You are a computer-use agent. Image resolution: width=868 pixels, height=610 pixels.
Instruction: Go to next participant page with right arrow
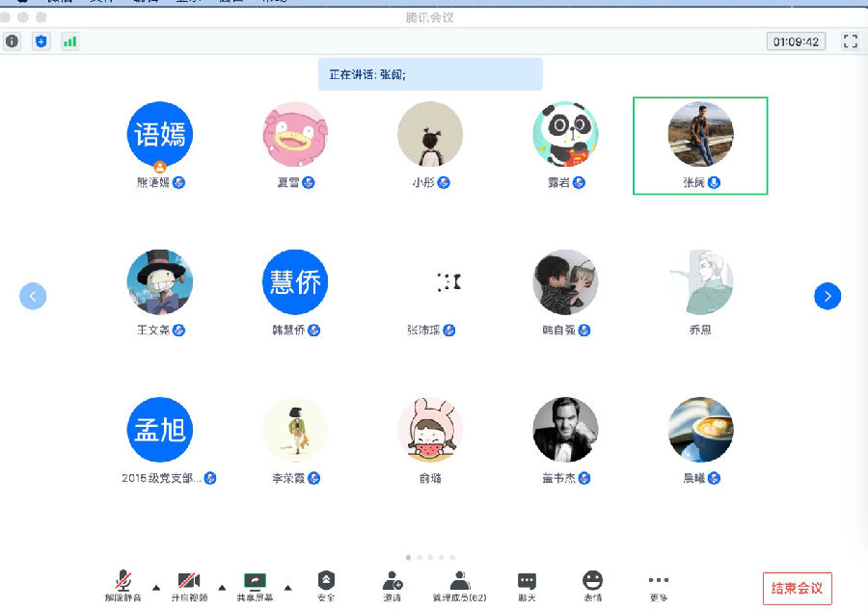827,296
